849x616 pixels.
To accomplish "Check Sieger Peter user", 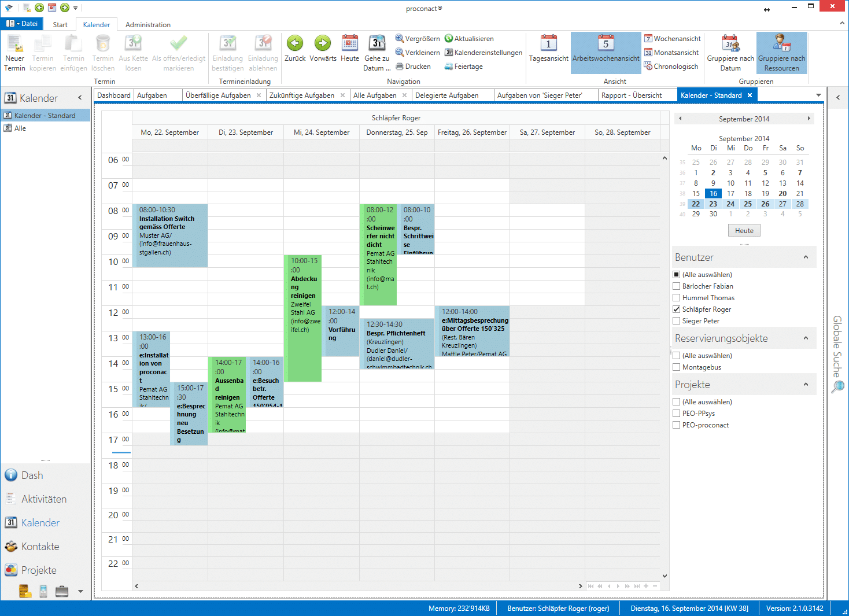I will [676, 321].
